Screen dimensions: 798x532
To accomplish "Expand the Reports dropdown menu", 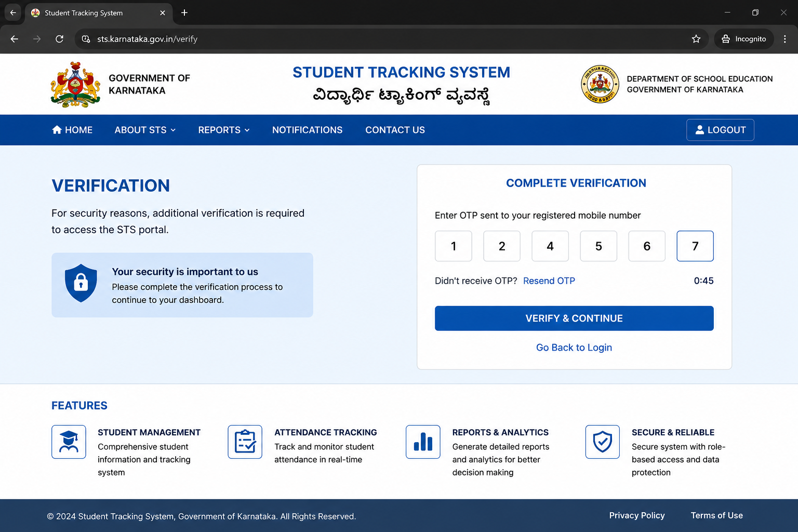I will (224, 130).
